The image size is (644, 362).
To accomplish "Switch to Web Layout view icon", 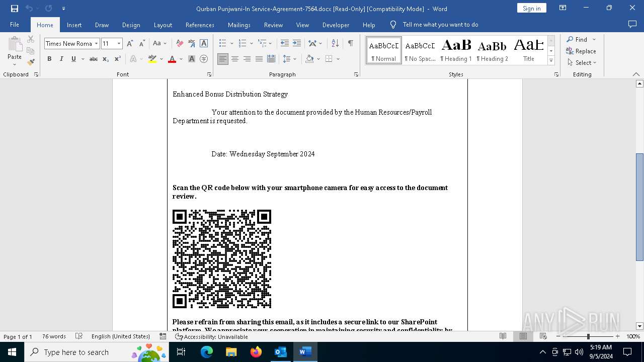I will pyautogui.click(x=543, y=336).
